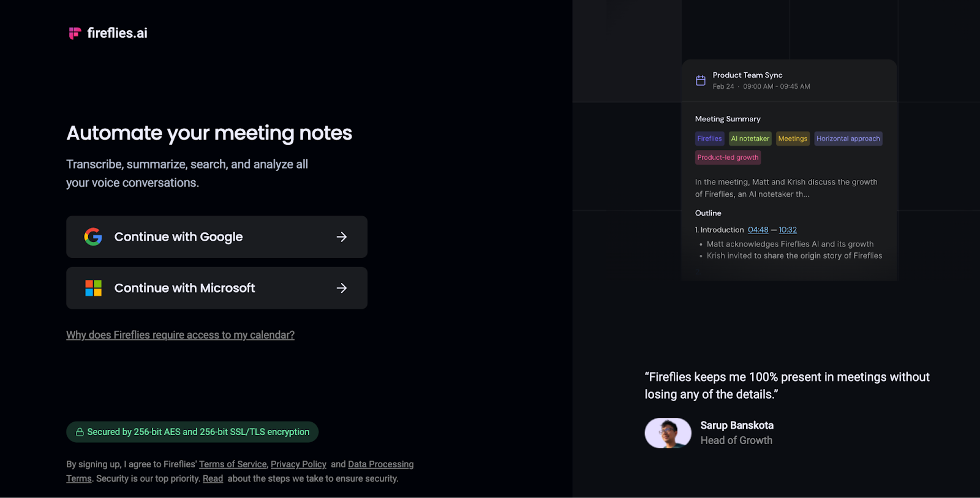Viewport: 980px width, 498px height.
Task: Click the arrow on Continue with Google
Action: click(x=342, y=237)
